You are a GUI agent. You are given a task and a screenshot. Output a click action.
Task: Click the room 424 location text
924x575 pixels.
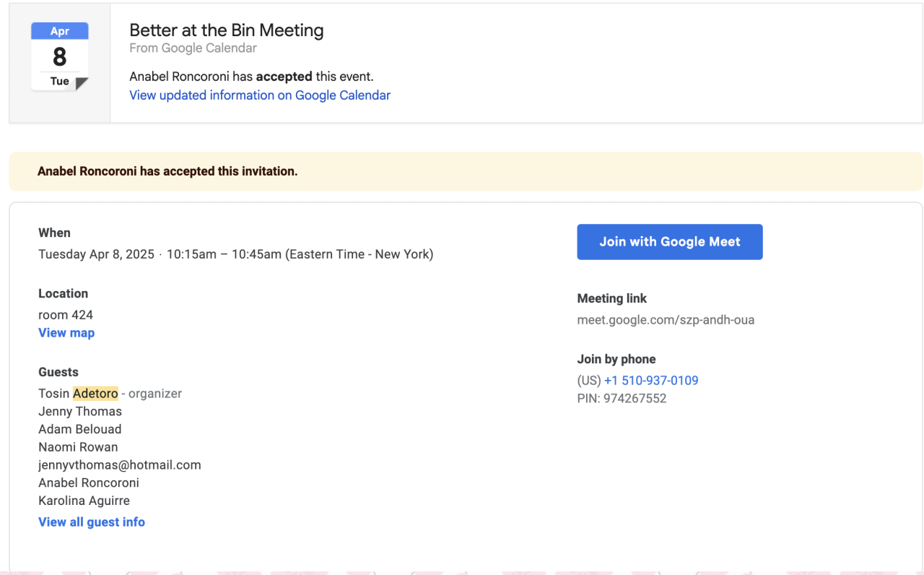click(x=66, y=315)
